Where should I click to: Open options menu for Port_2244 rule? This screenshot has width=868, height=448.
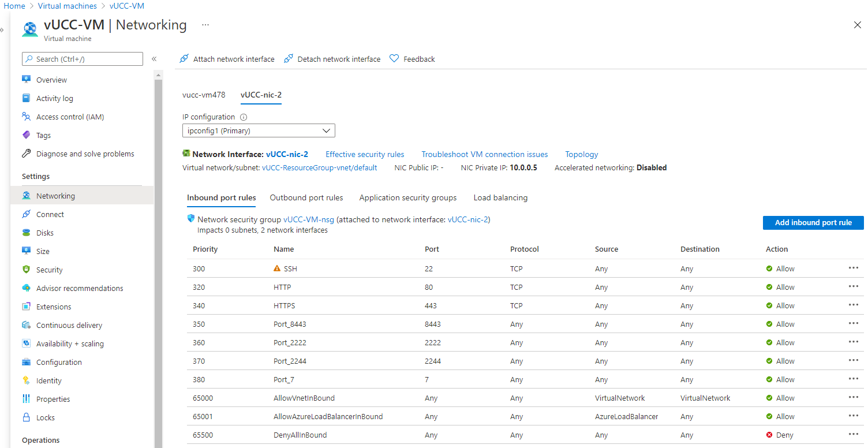(x=854, y=361)
